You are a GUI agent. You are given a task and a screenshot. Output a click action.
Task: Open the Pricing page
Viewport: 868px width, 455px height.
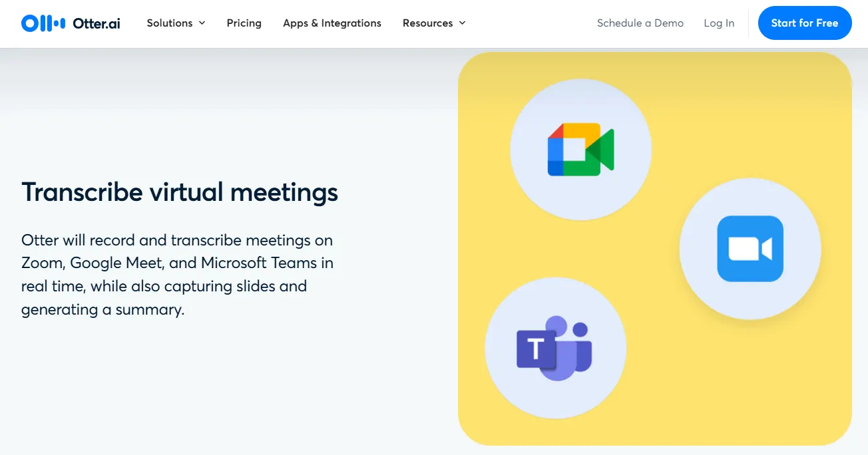click(x=244, y=23)
